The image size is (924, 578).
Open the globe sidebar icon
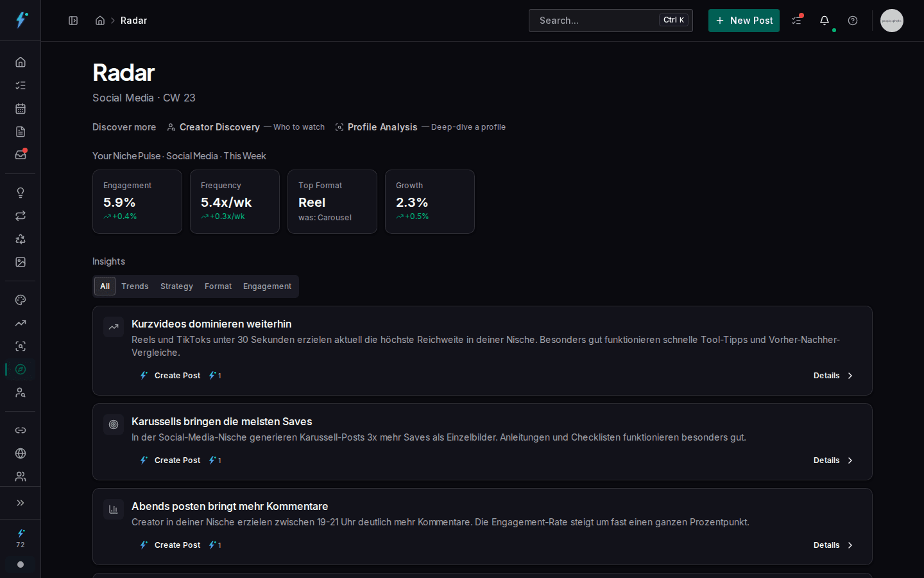pyautogui.click(x=21, y=453)
